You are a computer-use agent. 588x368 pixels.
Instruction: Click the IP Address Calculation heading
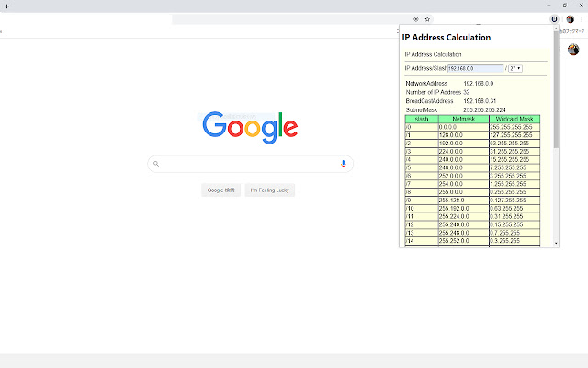(x=447, y=38)
